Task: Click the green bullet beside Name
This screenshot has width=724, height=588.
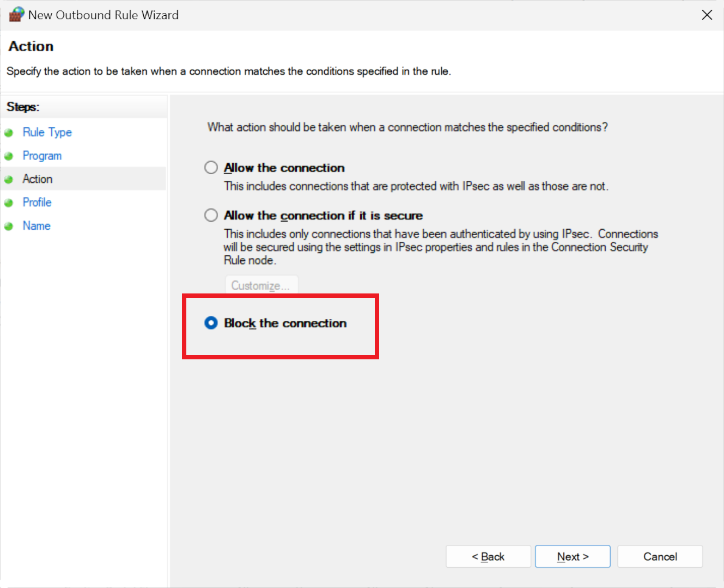Action: coord(9,226)
